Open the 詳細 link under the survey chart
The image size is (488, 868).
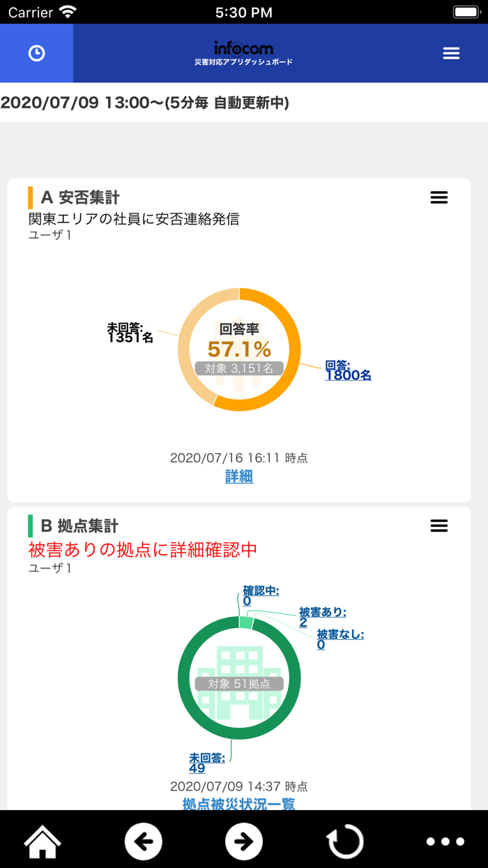(239, 477)
